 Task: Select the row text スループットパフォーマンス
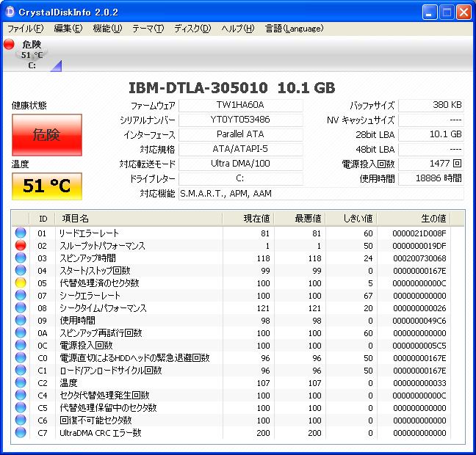102,246
